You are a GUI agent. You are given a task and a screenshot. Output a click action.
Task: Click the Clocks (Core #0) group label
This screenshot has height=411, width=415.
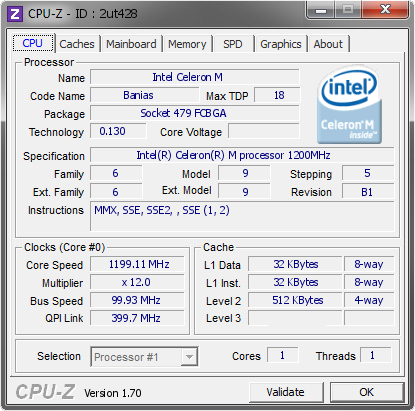tap(64, 247)
